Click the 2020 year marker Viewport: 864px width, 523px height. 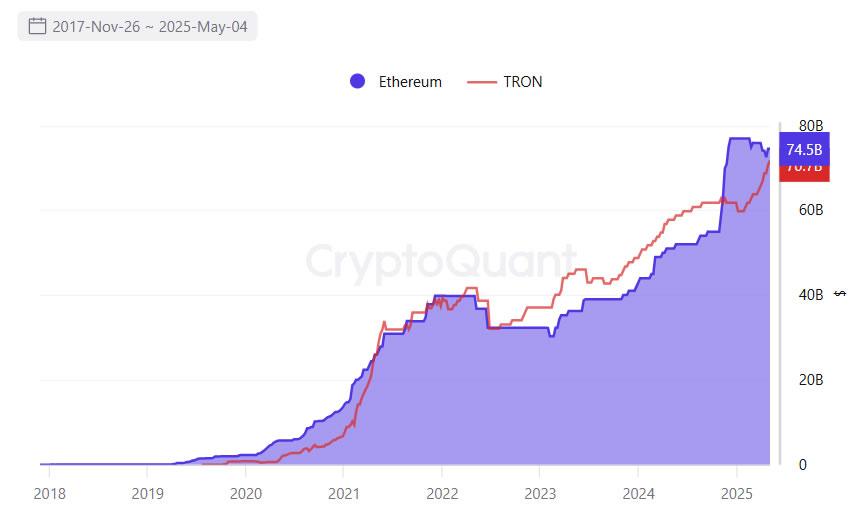pos(245,493)
